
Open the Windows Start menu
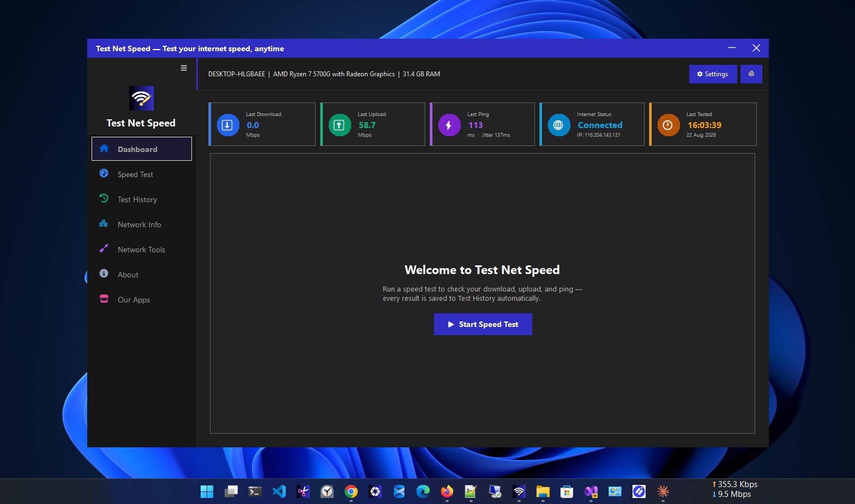(x=207, y=491)
